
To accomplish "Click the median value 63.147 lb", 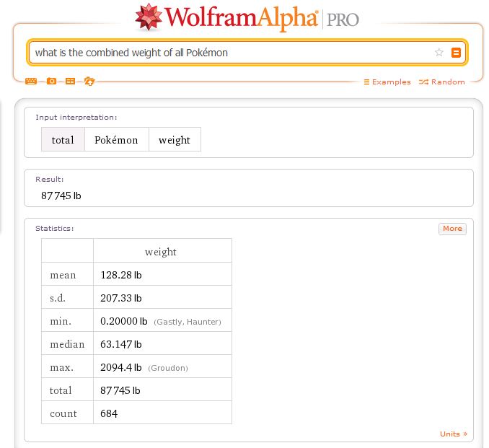I will (x=121, y=344).
